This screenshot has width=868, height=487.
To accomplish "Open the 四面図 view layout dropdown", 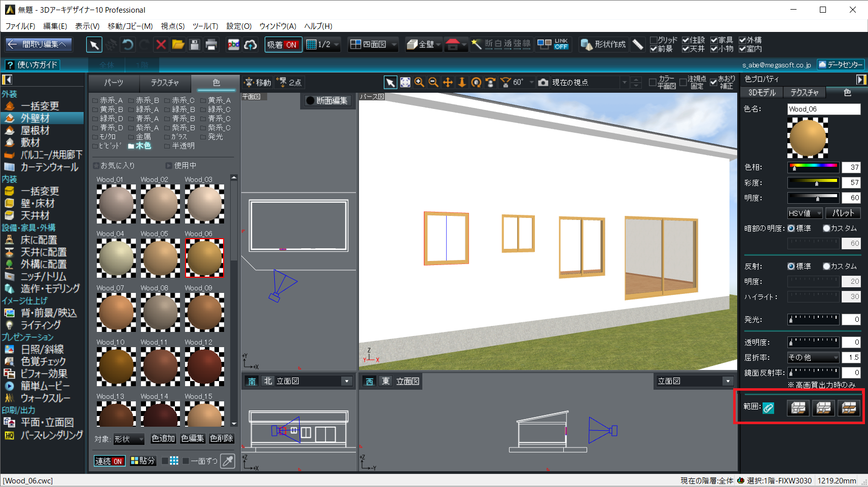I will (394, 45).
